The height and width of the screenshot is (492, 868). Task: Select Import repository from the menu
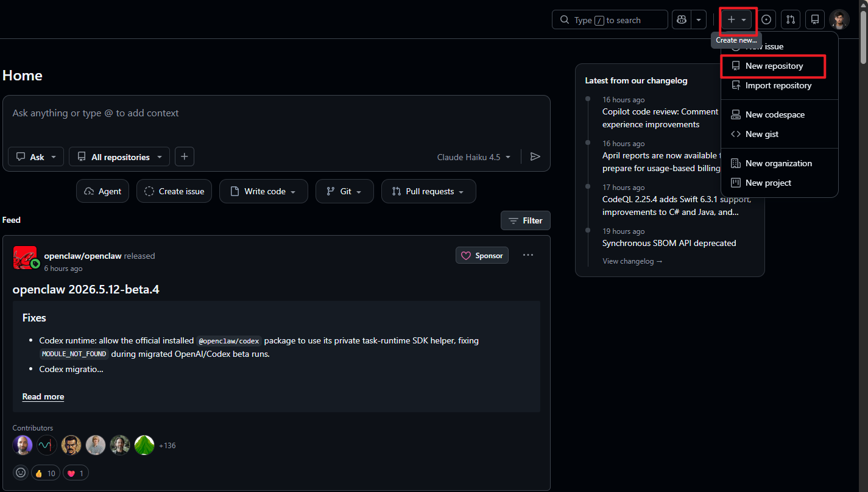[780, 85]
